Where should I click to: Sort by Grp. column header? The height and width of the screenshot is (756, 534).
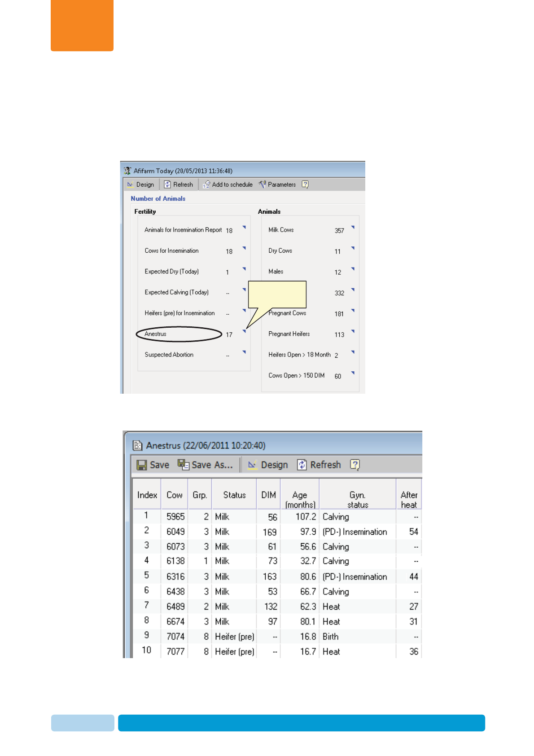[x=200, y=494]
